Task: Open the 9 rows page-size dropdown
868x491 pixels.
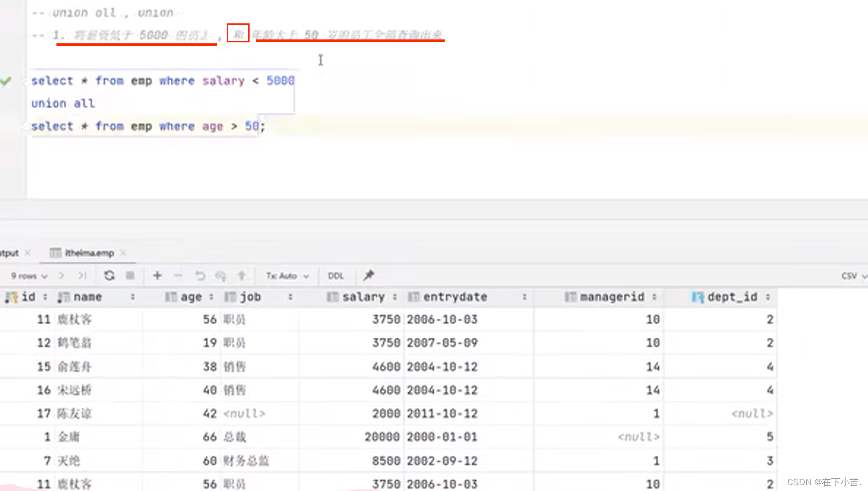Action: point(29,276)
